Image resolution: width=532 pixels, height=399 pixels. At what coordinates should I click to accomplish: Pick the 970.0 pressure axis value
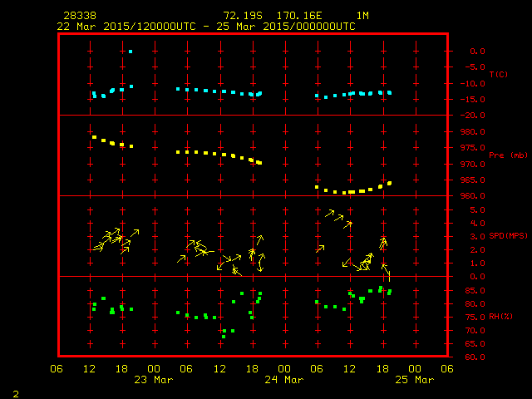pos(473,165)
